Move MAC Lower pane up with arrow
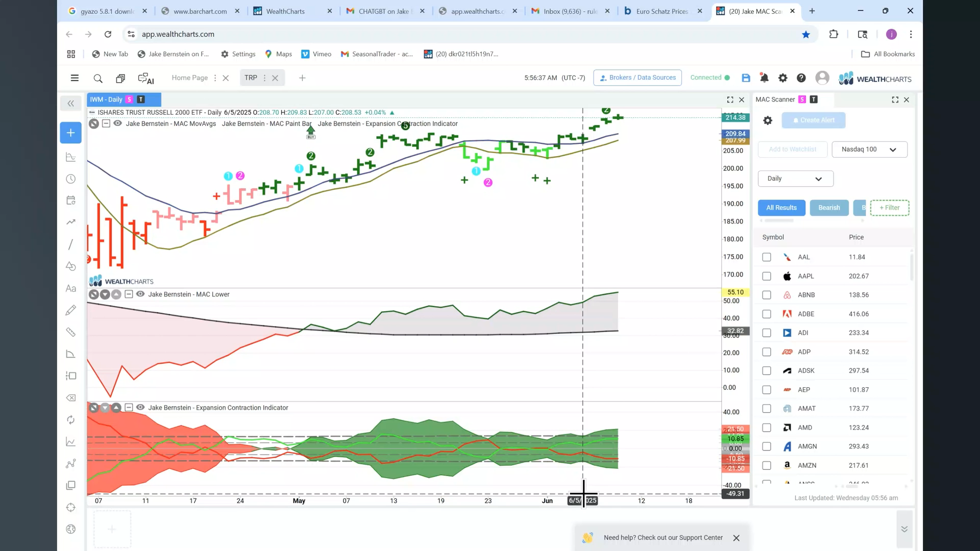Viewport: 980px width, 551px height. [116, 294]
